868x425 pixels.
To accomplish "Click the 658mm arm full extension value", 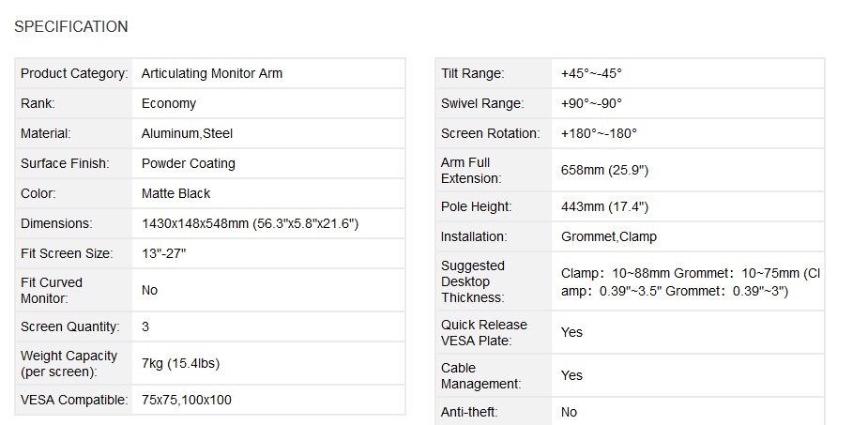I will click(604, 171).
